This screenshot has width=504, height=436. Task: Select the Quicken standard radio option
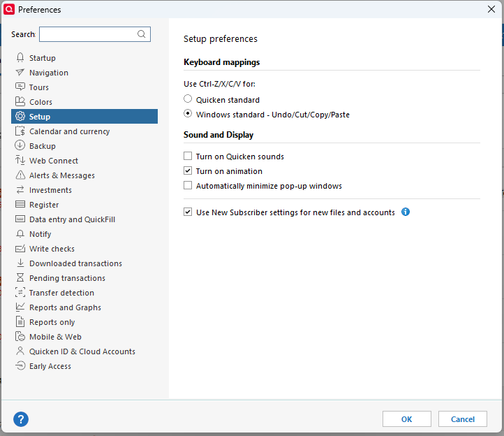(x=188, y=99)
